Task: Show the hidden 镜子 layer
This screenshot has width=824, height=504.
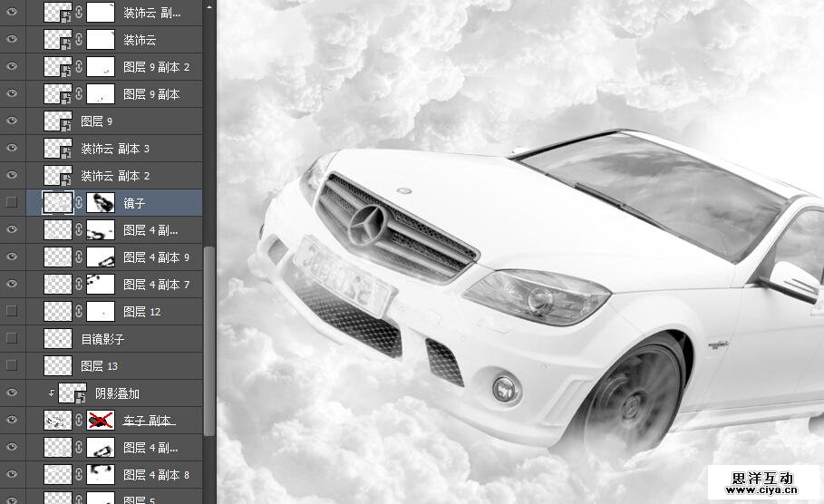Action: tap(12, 202)
